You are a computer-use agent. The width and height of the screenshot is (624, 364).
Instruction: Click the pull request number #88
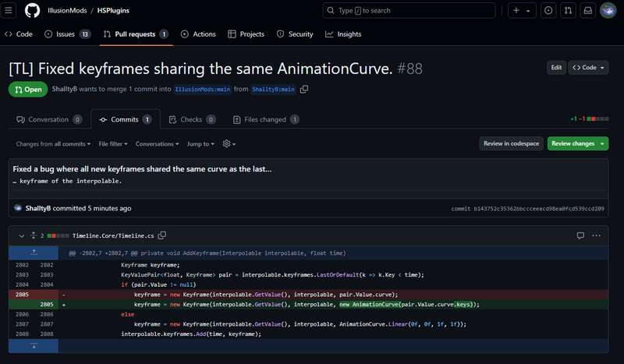[x=409, y=69]
